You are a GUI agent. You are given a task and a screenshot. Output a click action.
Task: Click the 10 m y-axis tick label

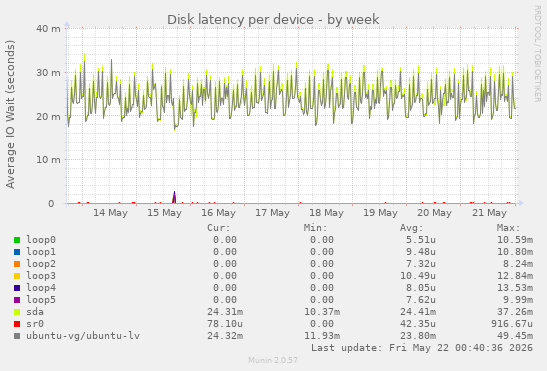click(x=48, y=160)
